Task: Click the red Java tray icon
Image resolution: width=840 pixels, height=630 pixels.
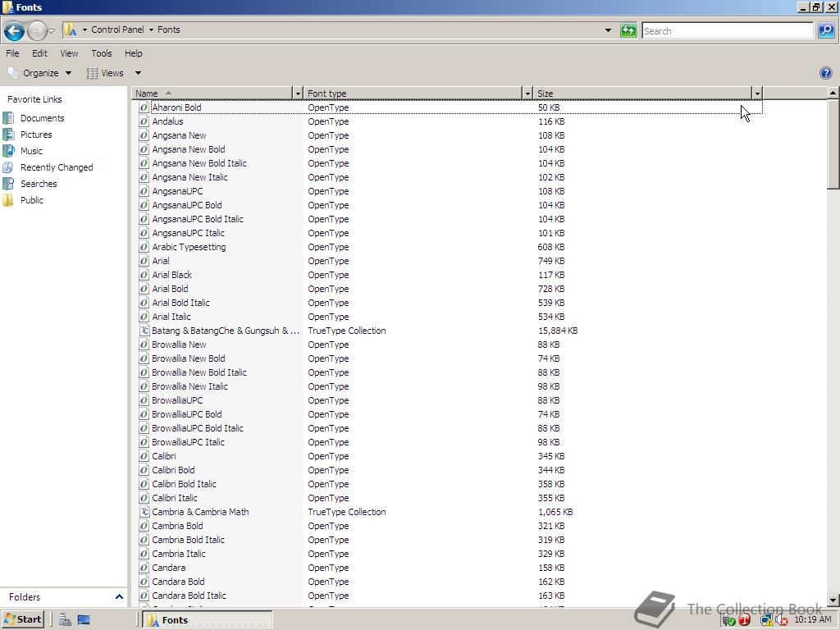Action: [744, 620]
